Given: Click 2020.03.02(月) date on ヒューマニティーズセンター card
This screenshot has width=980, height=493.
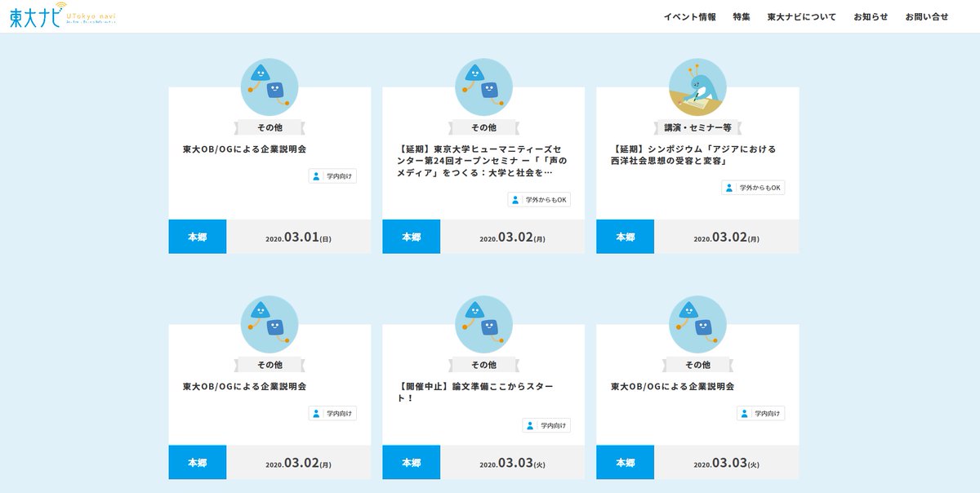Looking at the screenshot, I should click(513, 238).
